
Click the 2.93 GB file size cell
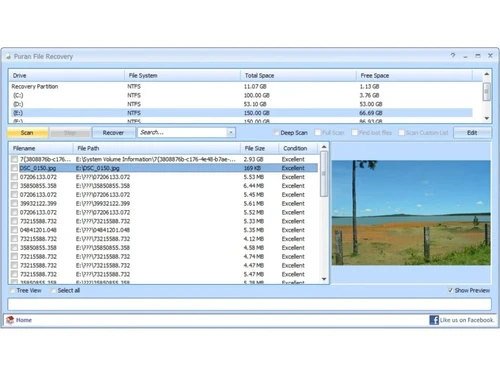point(253,159)
